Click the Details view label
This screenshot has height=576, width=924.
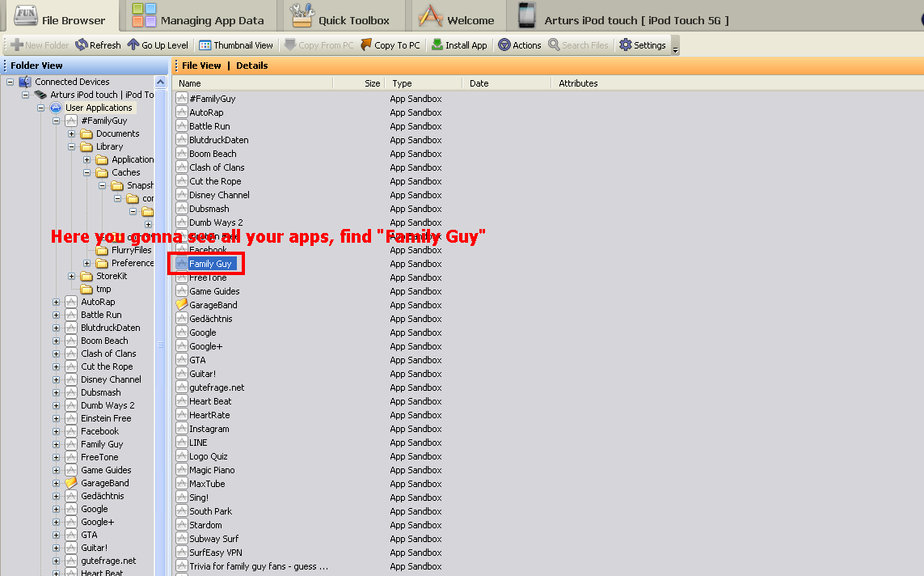(251, 66)
